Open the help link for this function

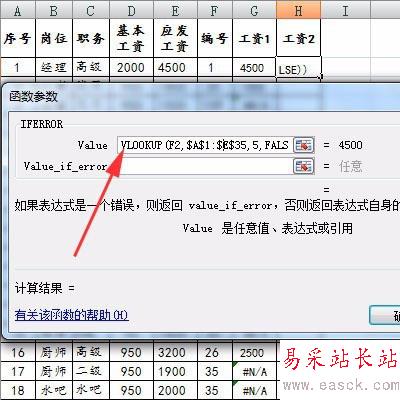coord(71,315)
